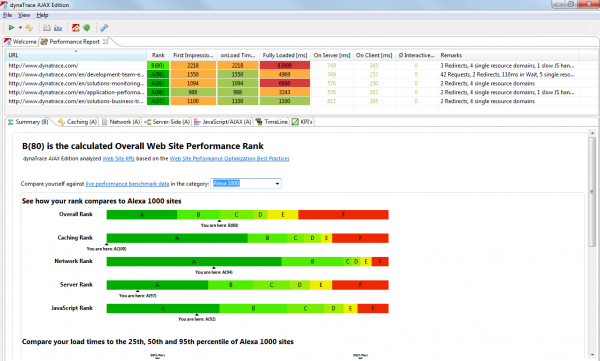Click the yellow chain-link toolbar icon
The height and width of the screenshot is (361, 600).
29,28
